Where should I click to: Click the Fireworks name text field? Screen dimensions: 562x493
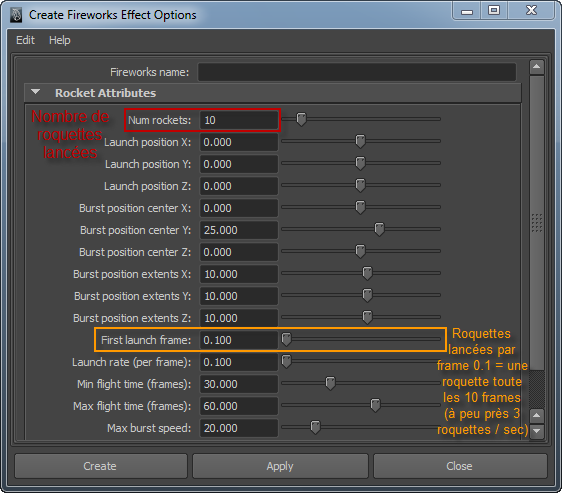357,72
